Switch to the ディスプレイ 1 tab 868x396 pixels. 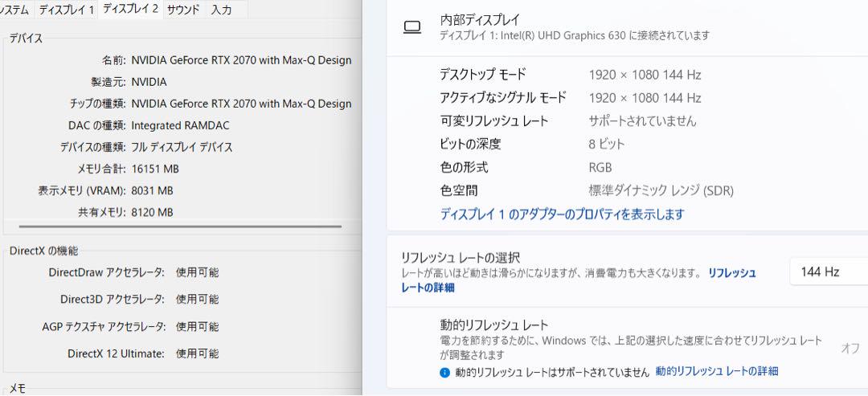(x=67, y=10)
